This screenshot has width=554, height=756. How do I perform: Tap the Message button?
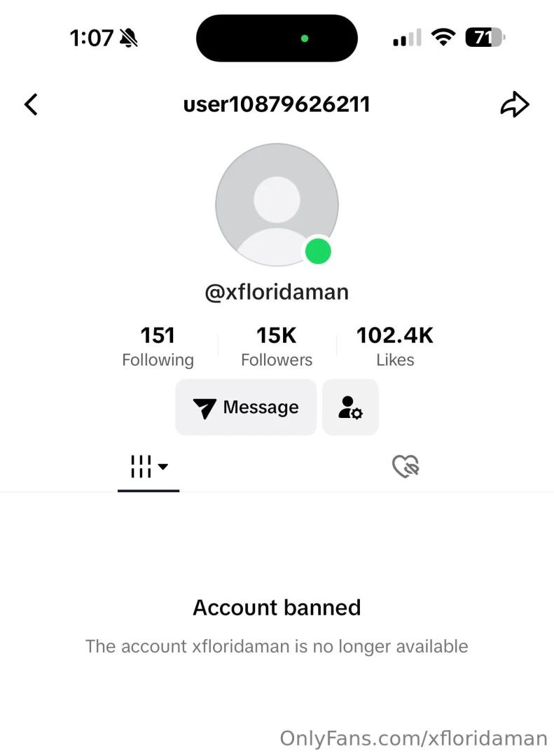[246, 407]
